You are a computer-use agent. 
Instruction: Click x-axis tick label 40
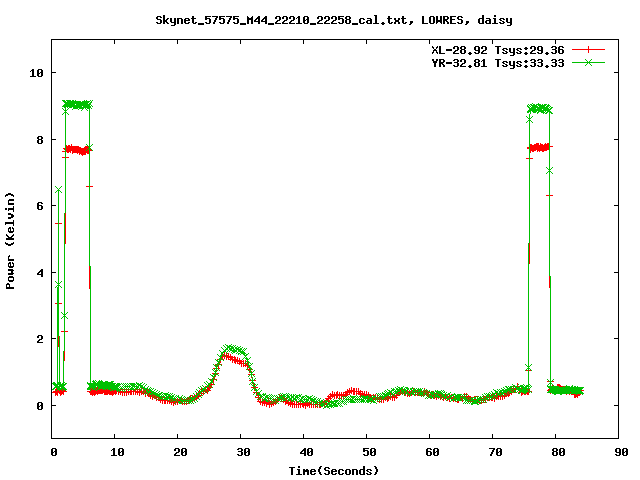[306, 452]
